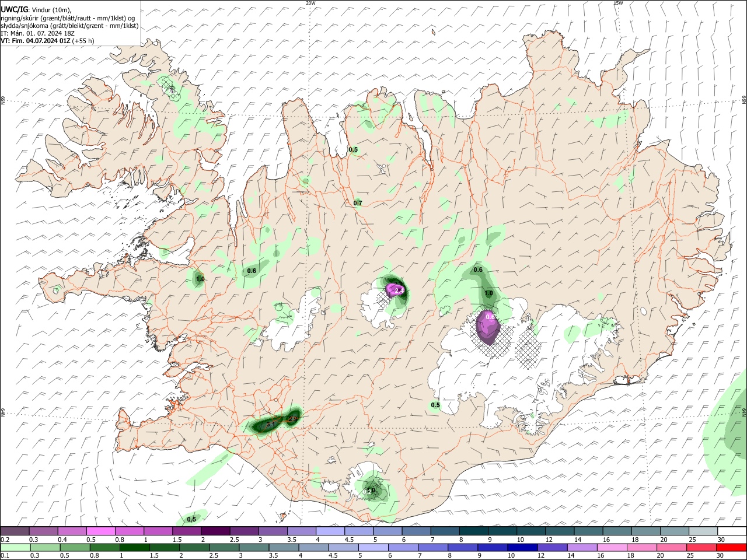The width and height of the screenshot is (747, 560).
Task: Pick the dark teal 8 swatch in upper legend row
Action: [x=474, y=531]
